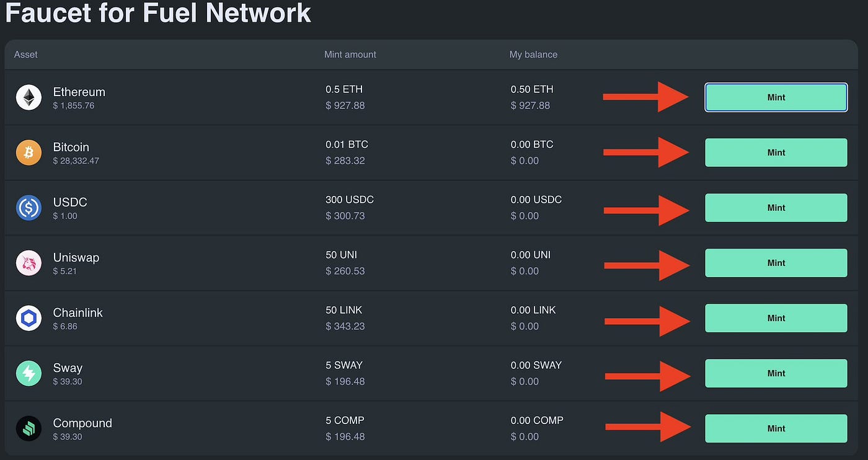Click the Faucet for Fuel Network heading
Viewport: 868px width, 460px height.
pos(158,12)
